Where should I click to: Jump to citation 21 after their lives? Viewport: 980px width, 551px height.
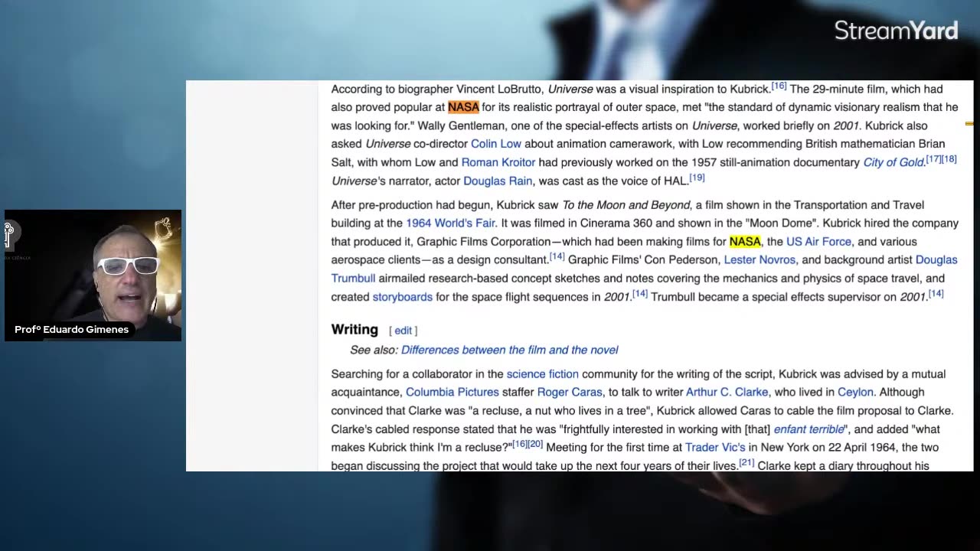tap(746, 463)
